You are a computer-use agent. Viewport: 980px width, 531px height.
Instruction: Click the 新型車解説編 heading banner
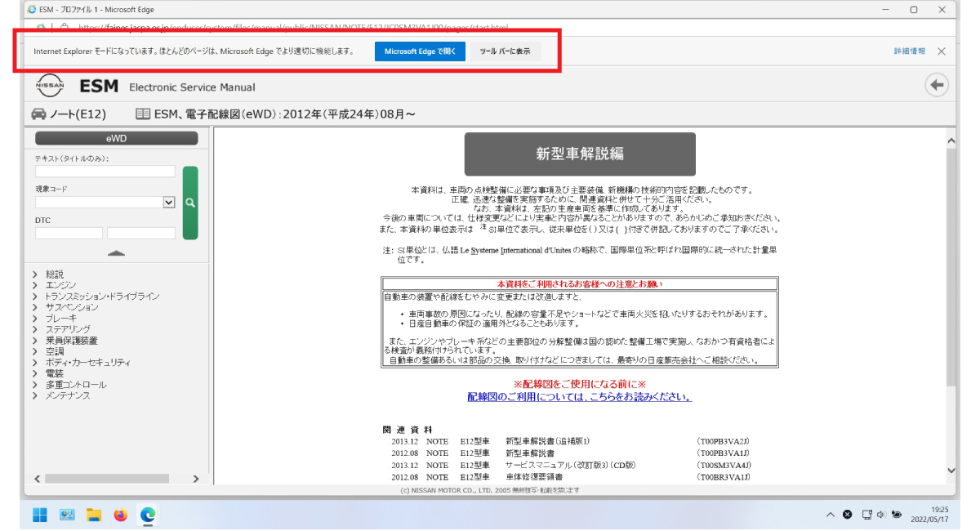coord(580,154)
